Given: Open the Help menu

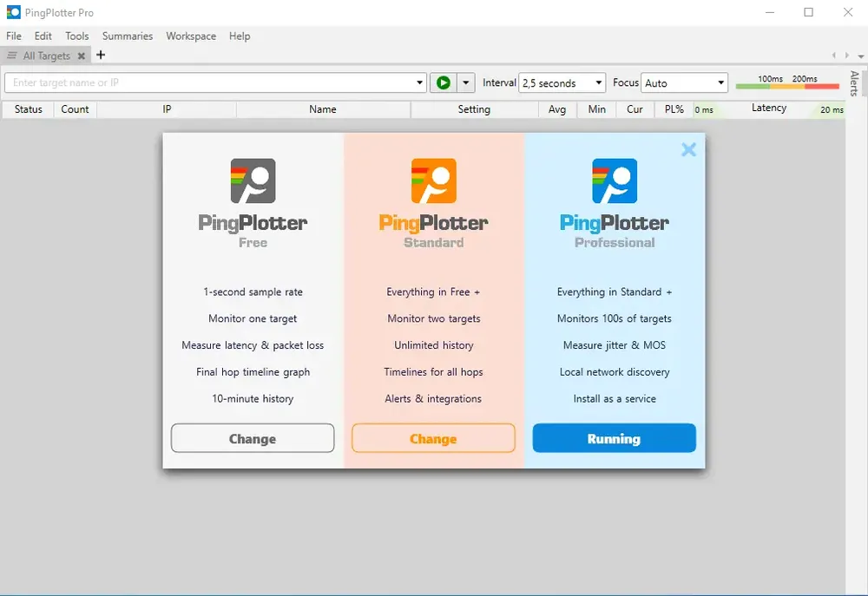Looking at the screenshot, I should [240, 36].
